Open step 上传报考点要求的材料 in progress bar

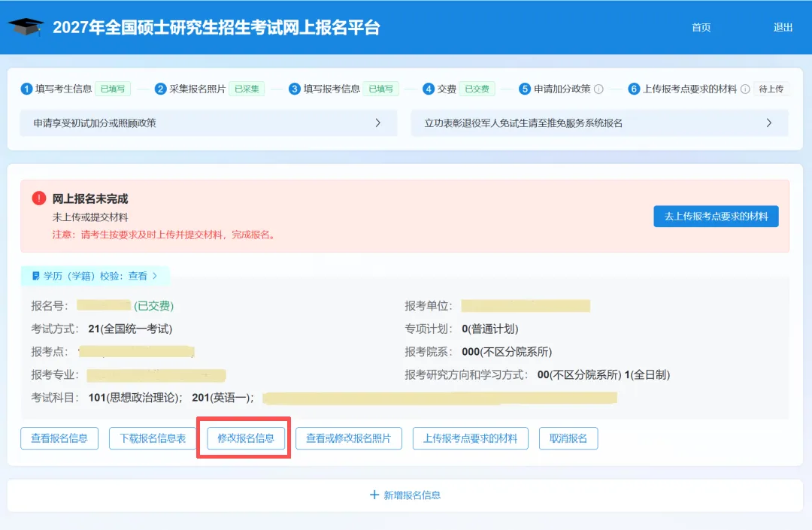click(689, 89)
